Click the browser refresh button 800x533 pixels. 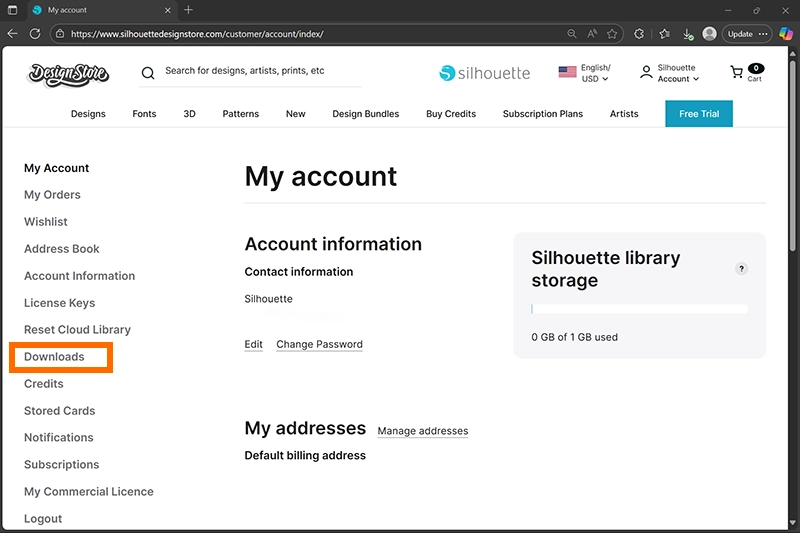point(35,33)
